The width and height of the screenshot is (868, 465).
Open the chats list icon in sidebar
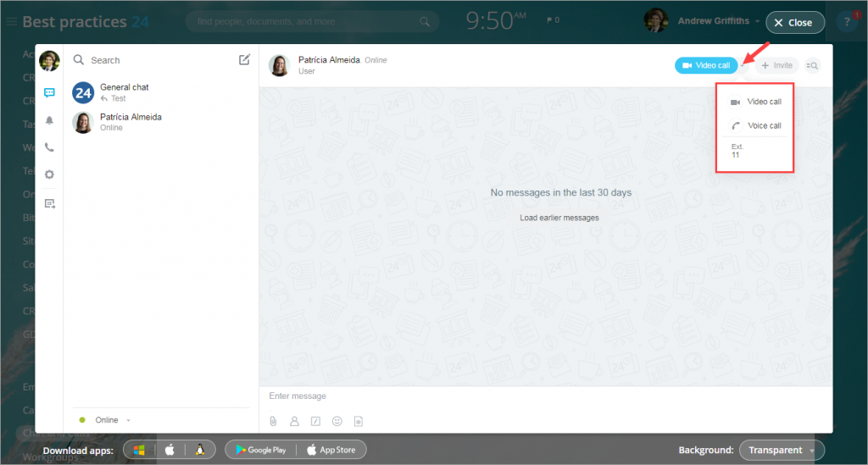(49, 93)
